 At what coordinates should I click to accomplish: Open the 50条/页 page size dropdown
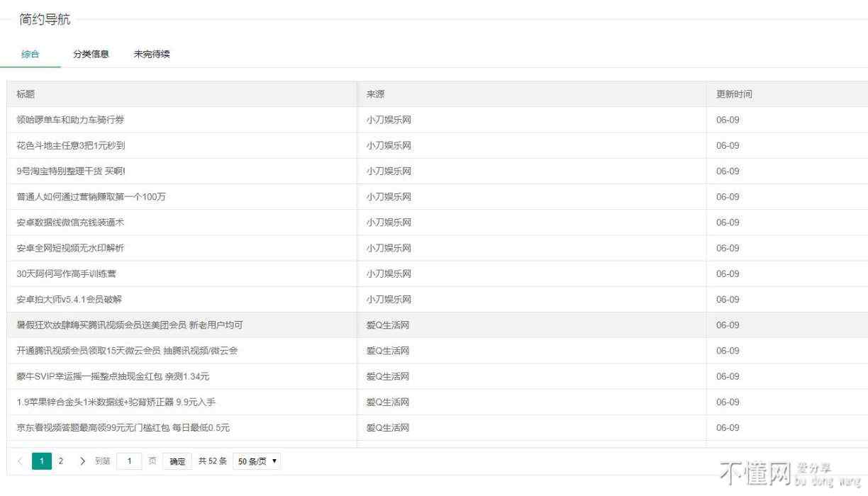coord(257,461)
